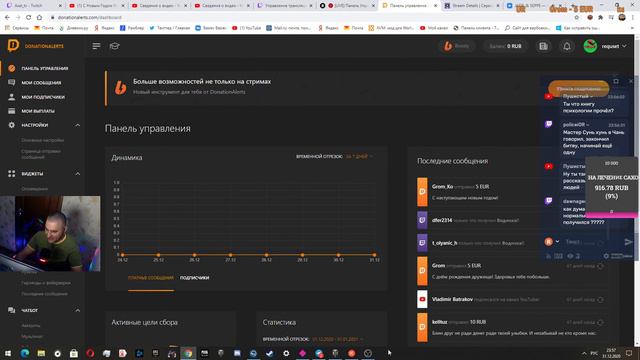This screenshot has height=360, width=640.
Task: Click the pink donation goal progress bar
Action: 611,215
